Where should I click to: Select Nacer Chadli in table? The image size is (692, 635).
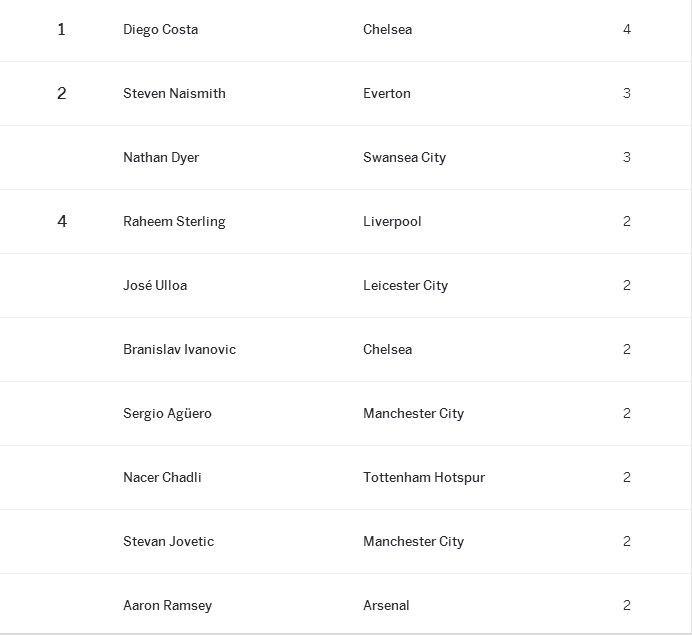(x=162, y=477)
